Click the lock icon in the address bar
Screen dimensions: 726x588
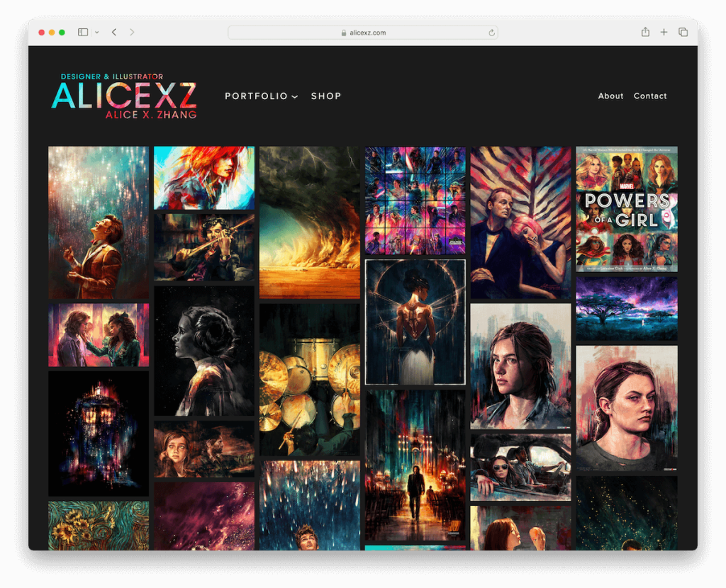[344, 33]
